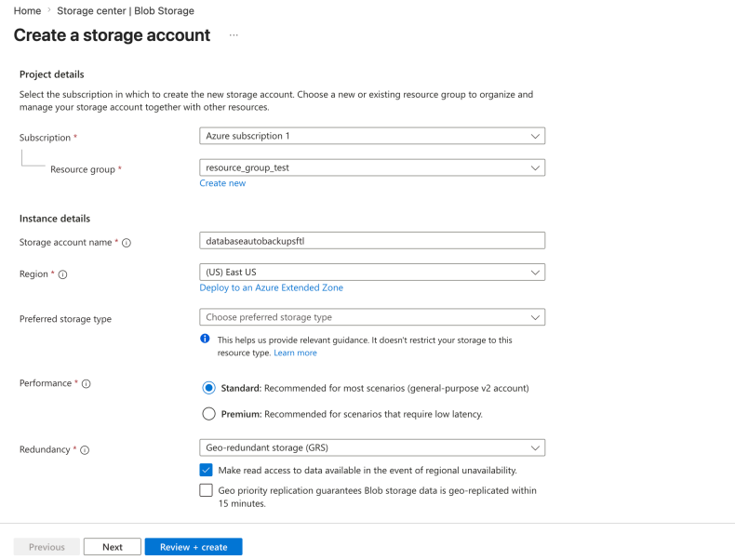The image size is (735, 560).
Task: Open the ellipsis menu beside page title
Action: coord(234,35)
